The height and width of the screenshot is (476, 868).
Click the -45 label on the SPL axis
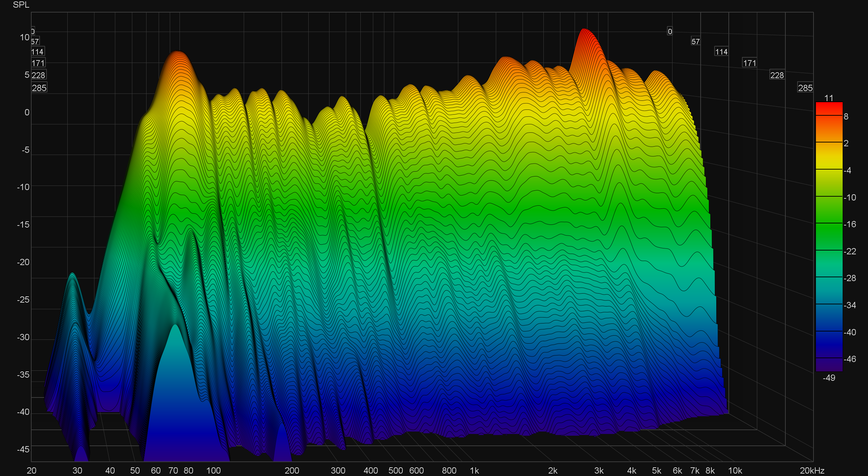coord(23,449)
